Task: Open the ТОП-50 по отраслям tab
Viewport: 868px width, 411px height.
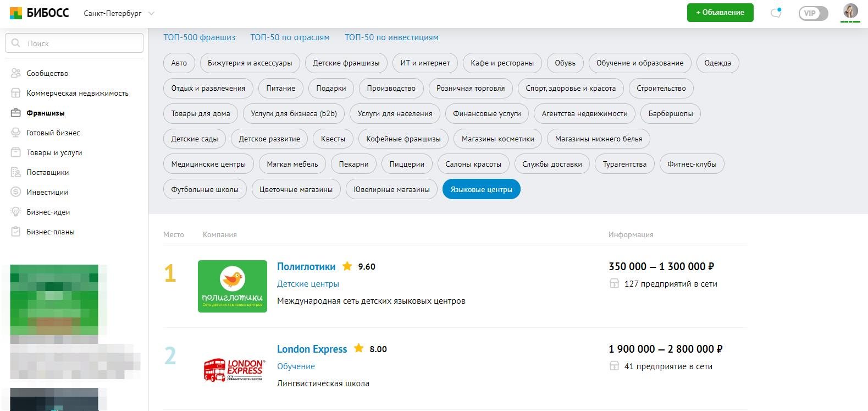Action: coord(290,37)
